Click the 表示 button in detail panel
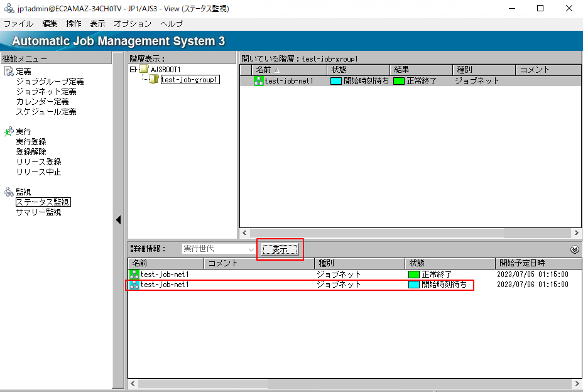583x392 pixels. coord(280,249)
